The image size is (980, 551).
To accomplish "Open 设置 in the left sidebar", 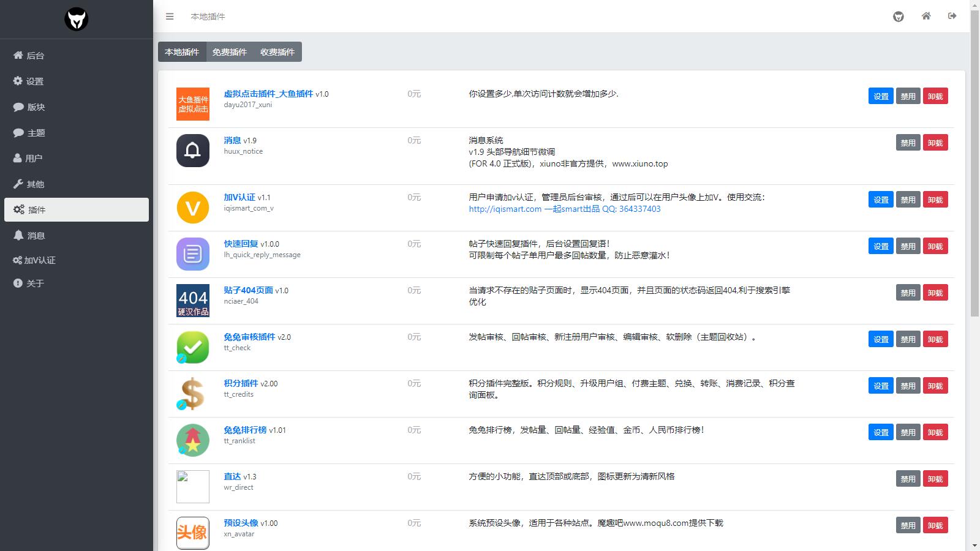I will click(x=34, y=81).
